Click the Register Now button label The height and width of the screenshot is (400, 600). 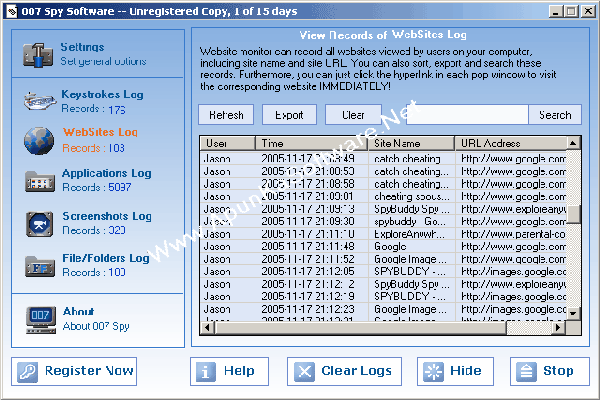pos(89,371)
